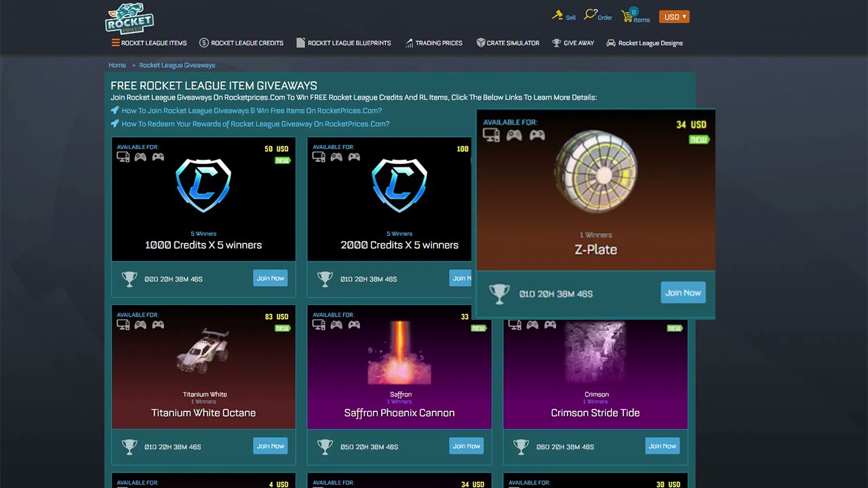Click trophy icon on Crimson Stride Tide card
Screen dimensions: 868x488
click(x=521, y=447)
